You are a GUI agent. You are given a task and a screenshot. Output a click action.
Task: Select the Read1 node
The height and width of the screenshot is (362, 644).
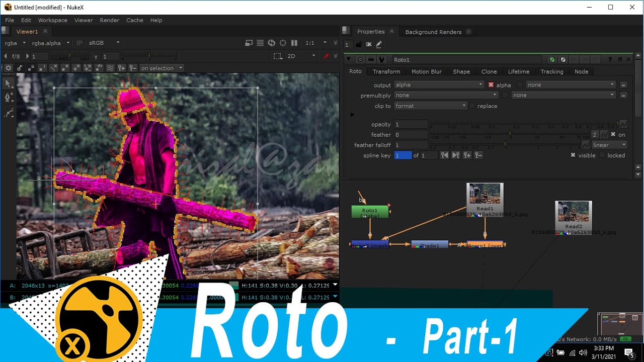tap(485, 201)
